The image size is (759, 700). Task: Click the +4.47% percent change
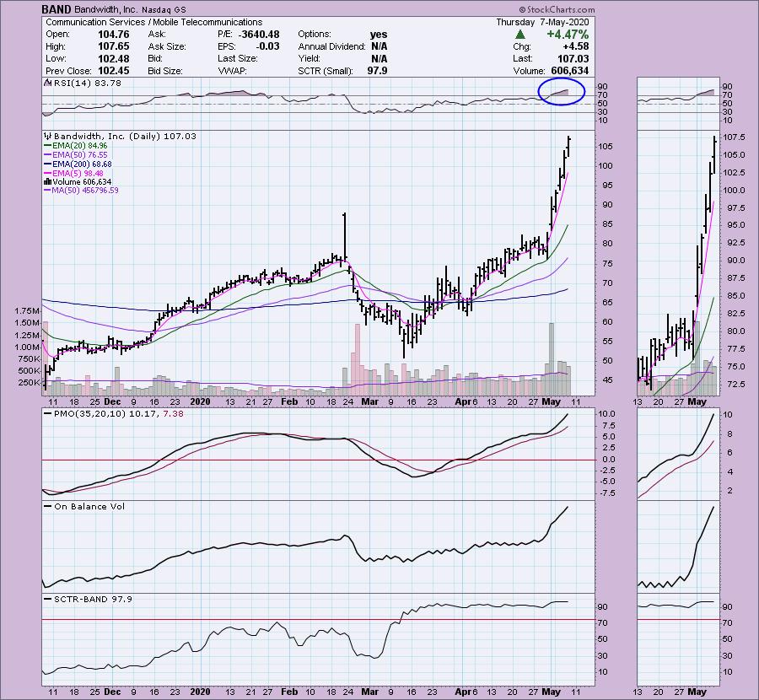[568, 35]
